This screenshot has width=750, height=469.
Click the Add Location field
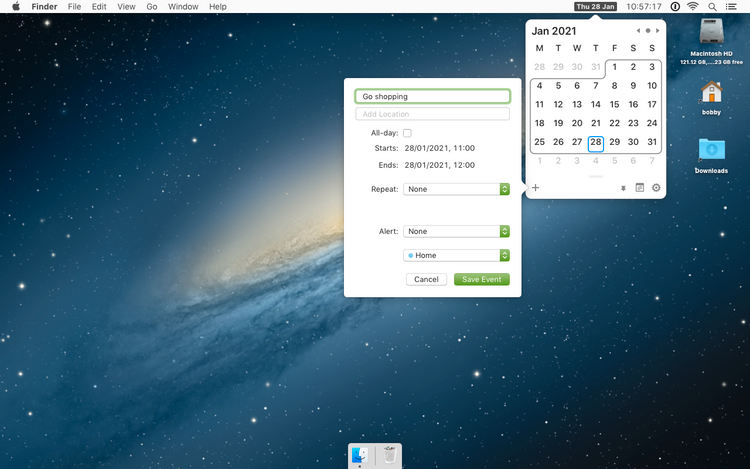point(432,114)
